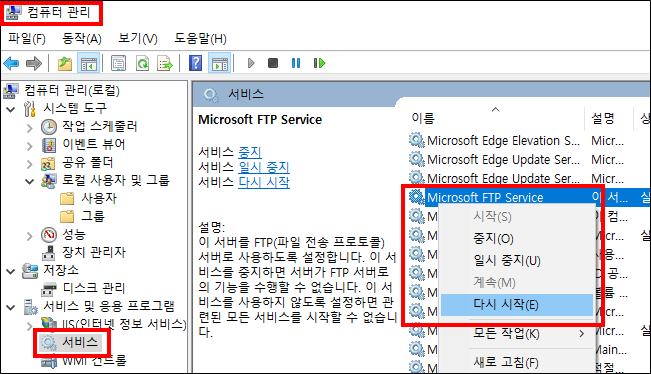Collapse the 저장소 tree node
The image size is (651, 374).
(x=11, y=271)
